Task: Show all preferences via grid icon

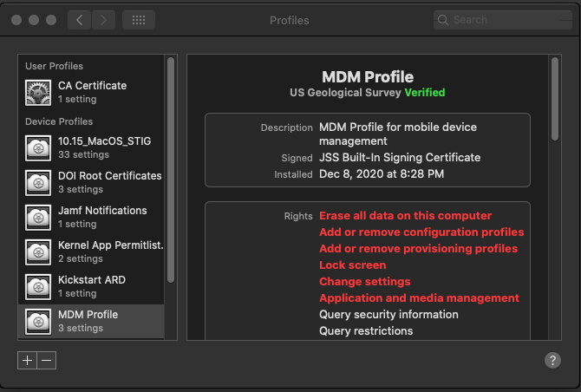Action: click(139, 20)
